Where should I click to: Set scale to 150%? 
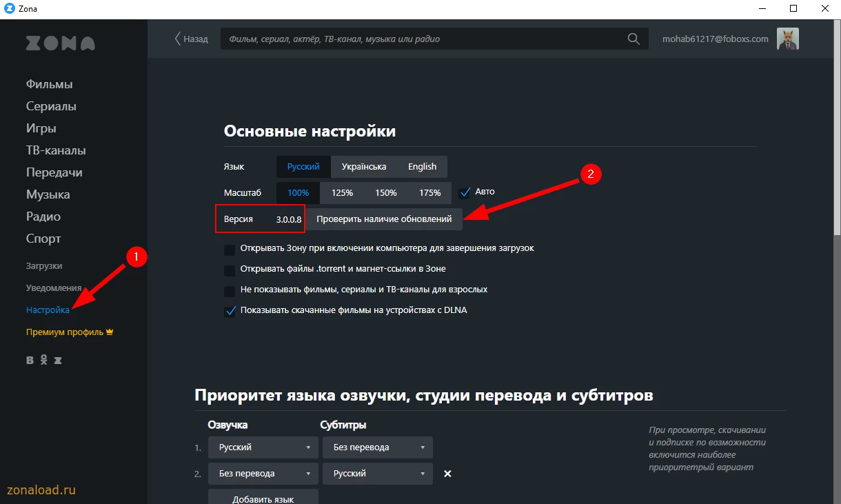point(386,193)
